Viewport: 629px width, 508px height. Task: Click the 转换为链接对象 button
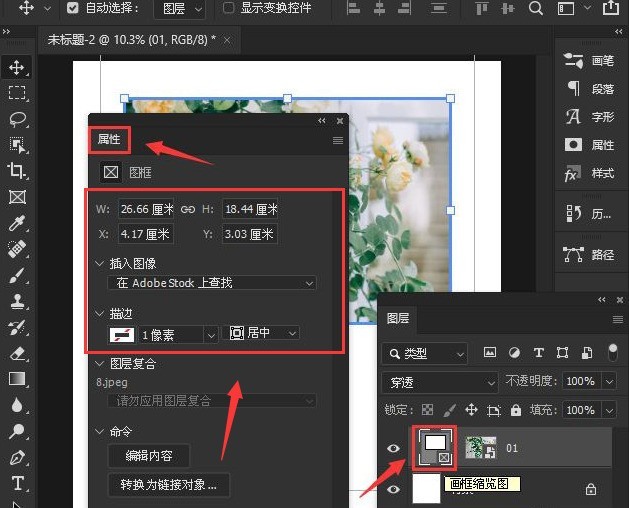[x=169, y=486]
